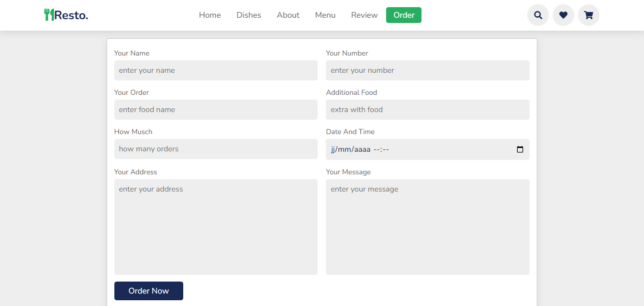
Task: Open favorites with the heart icon
Action: click(563, 15)
